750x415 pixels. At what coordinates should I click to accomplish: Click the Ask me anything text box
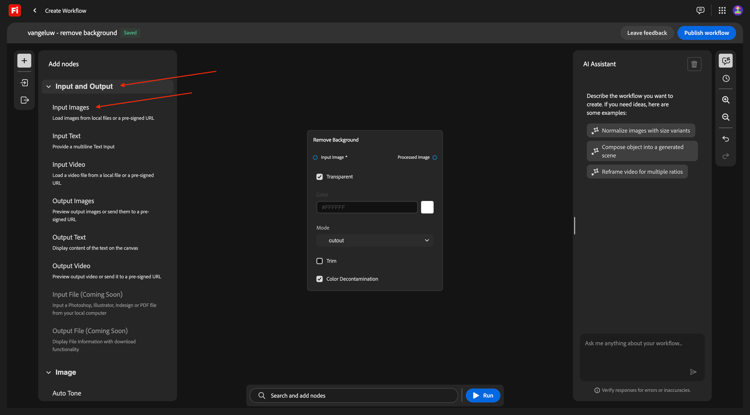point(642,357)
